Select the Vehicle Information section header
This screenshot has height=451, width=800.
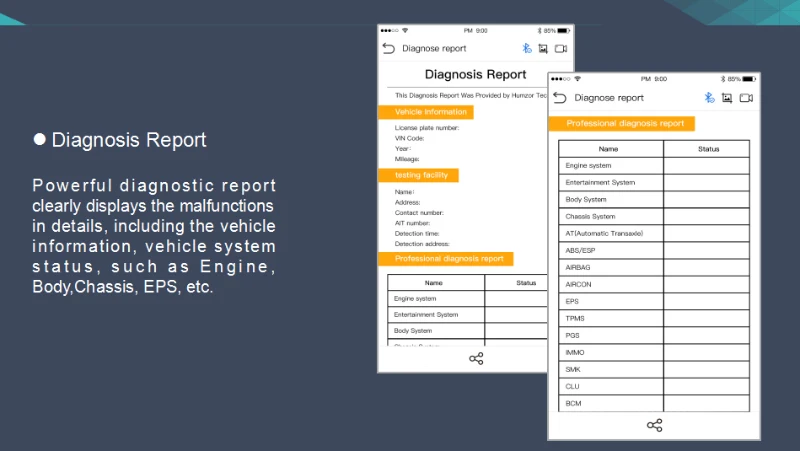click(426, 112)
